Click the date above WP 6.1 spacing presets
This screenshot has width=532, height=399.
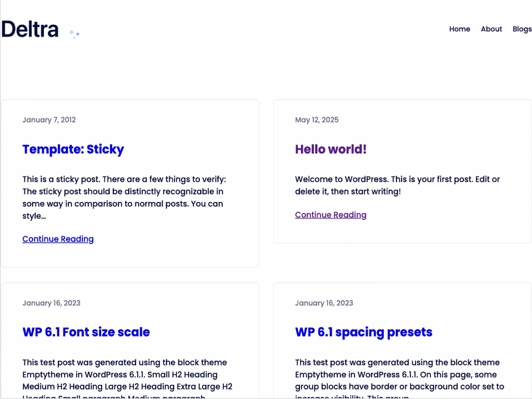point(324,303)
